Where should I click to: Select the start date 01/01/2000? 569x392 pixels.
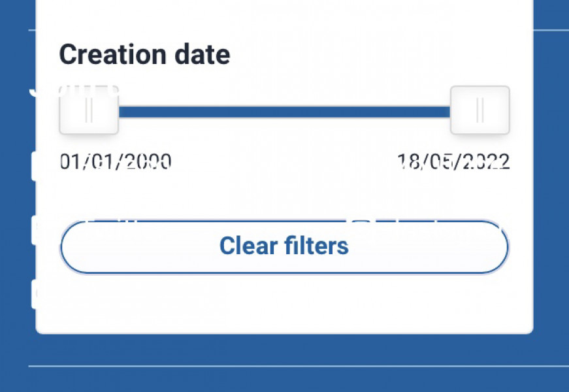(x=114, y=160)
